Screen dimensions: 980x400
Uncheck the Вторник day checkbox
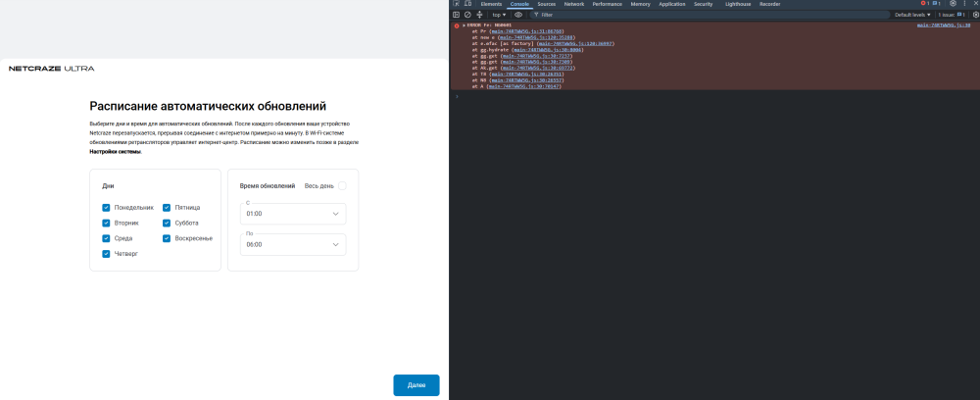pos(106,224)
